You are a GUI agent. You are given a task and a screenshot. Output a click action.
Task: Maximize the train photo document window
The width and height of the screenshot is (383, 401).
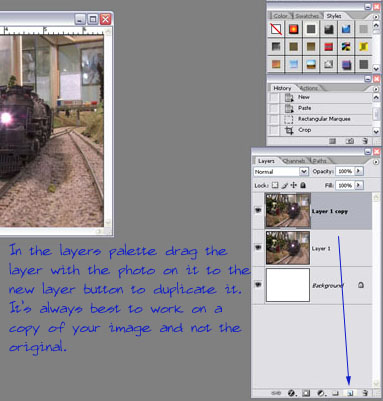point(93,19)
